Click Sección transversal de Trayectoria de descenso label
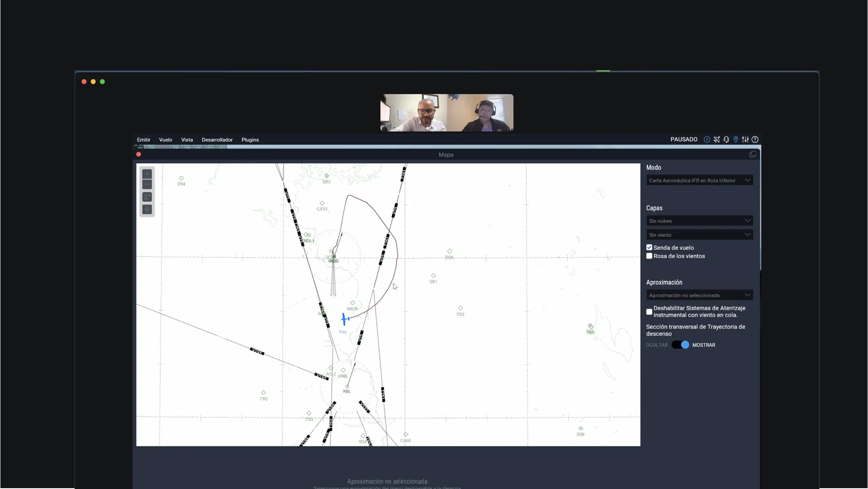 pos(696,330)
